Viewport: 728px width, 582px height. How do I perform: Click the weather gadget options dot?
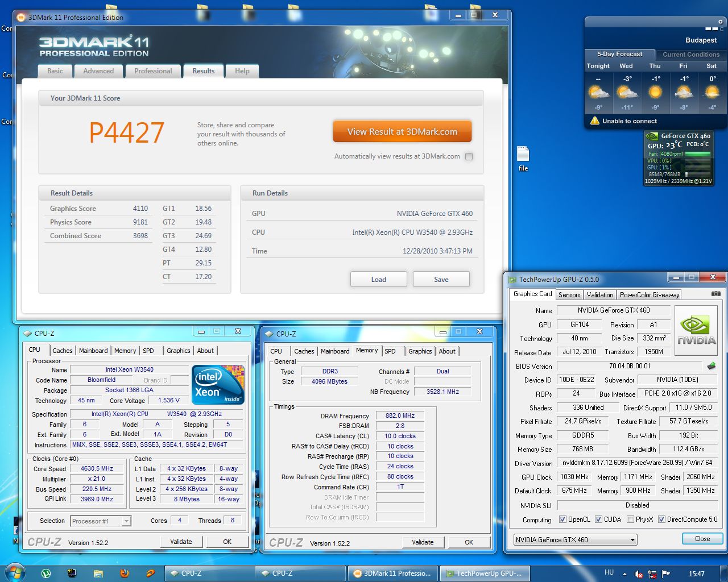[720, 22]
